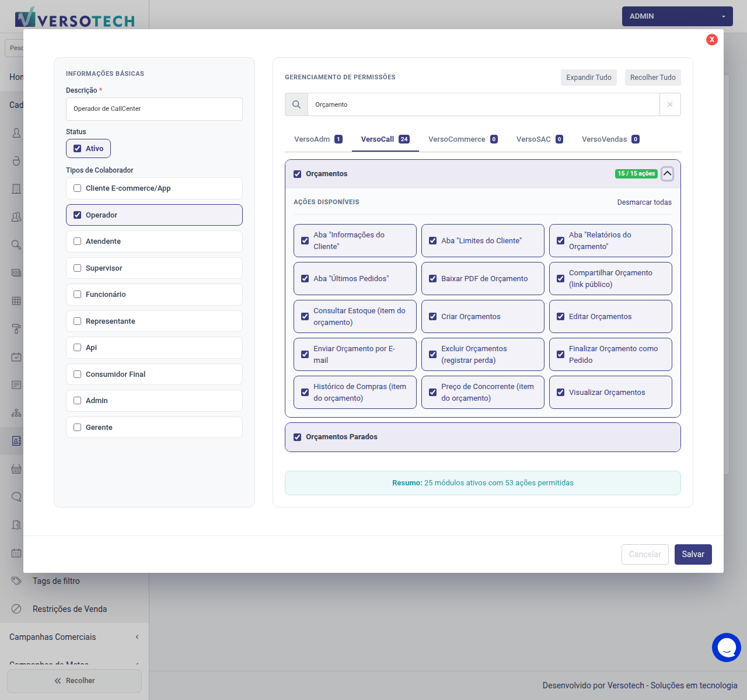The height and width of the screenshot is (700, 747).
Task: Check Cliente E-commerce/App collaborator type
Action: pos(78,188)
